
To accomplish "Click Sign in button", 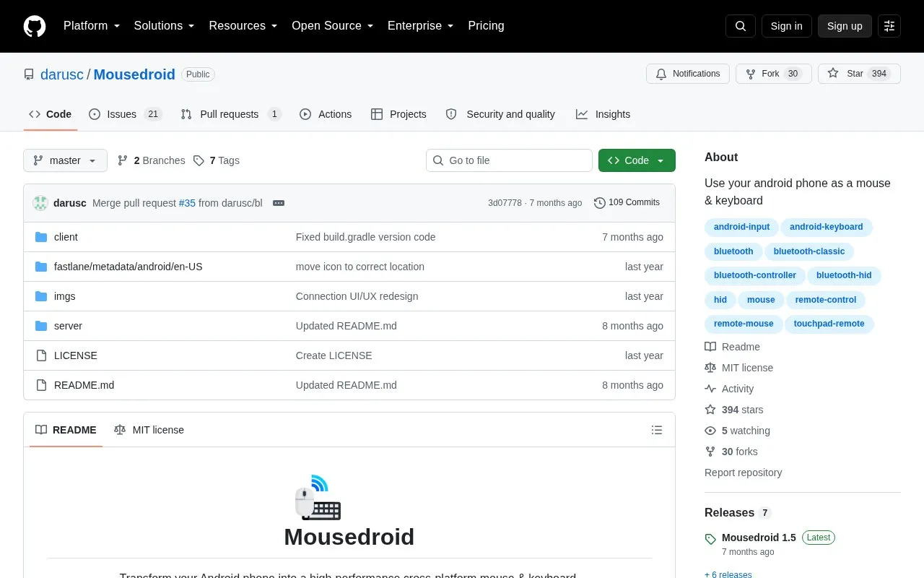I will (x=786, y=26).
